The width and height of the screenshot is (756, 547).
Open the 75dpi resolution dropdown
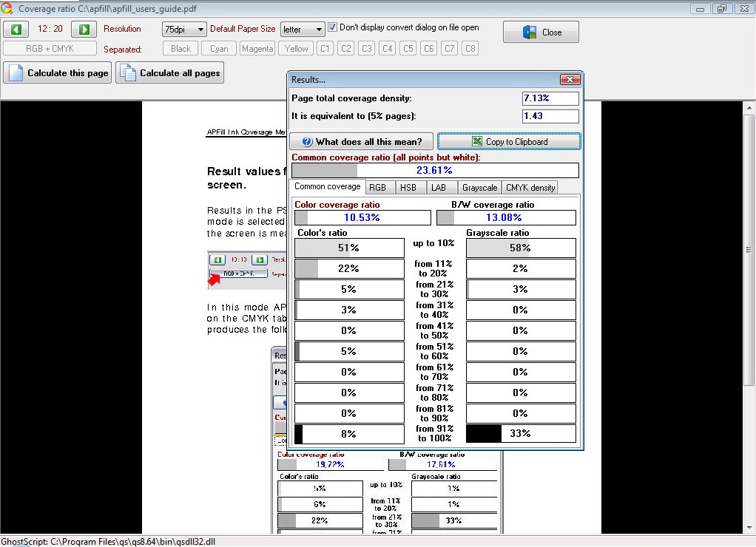coord(183,30)
